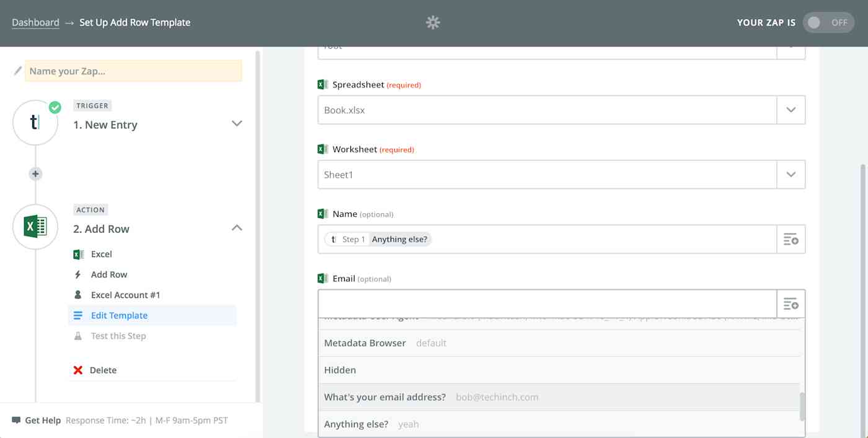
Task: Click the pencil icon beside Zap name
Action: click(x=18, y=71)
